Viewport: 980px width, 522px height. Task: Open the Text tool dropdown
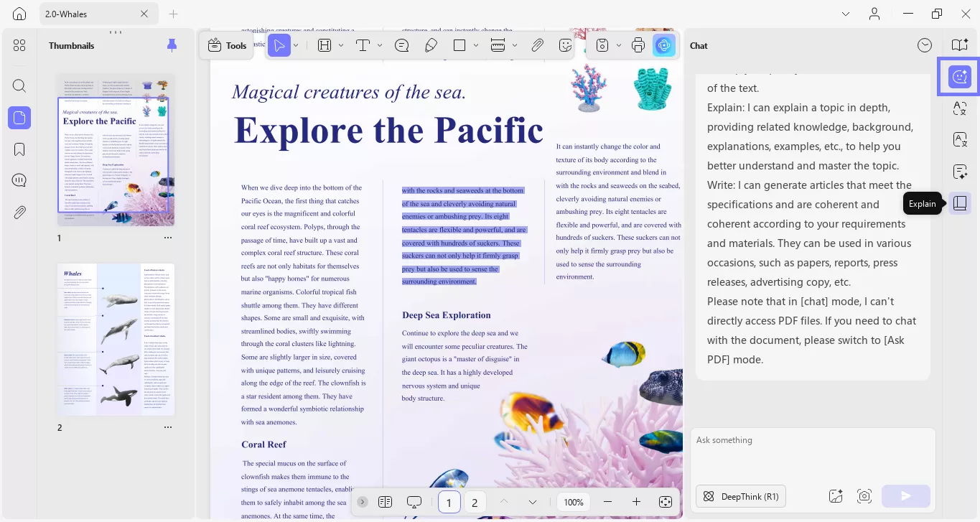pyautogui.click(x=381, y=45)
